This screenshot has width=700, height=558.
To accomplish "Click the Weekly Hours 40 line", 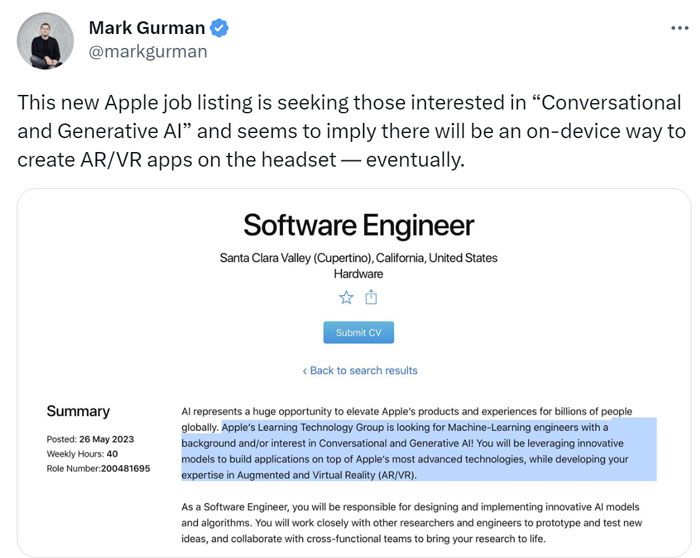I will pyautogui.click(x=82, y=454).
